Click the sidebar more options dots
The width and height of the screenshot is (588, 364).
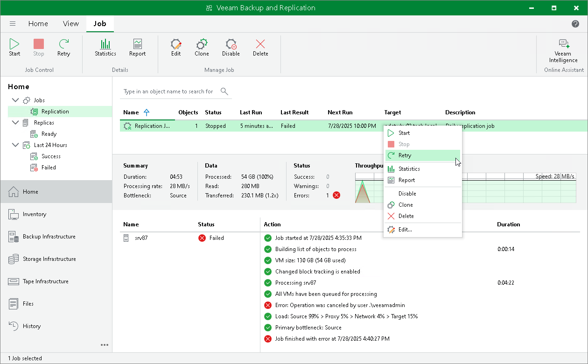click(105, 345)
